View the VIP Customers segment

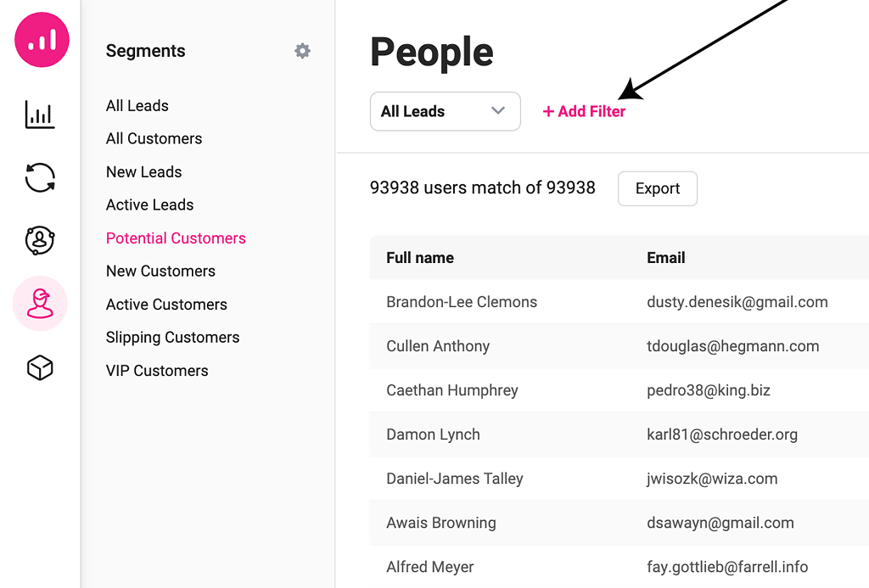157,371
